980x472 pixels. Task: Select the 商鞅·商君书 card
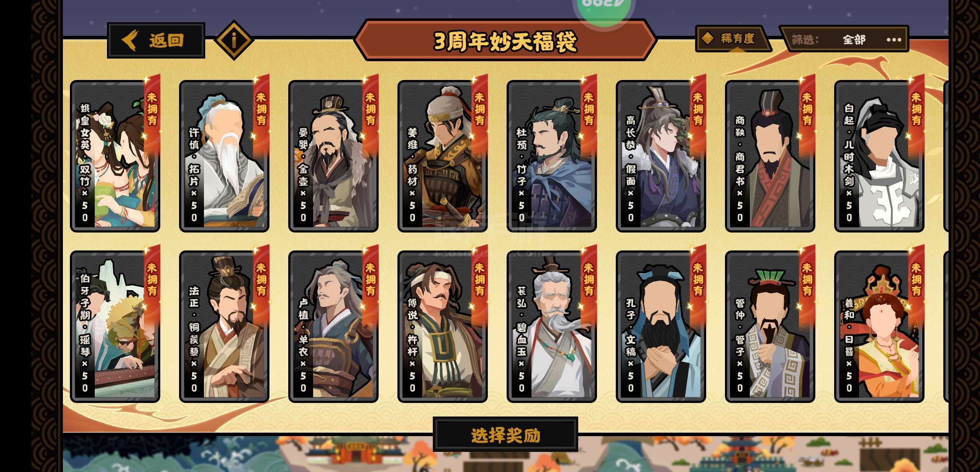tap(770, 156)
